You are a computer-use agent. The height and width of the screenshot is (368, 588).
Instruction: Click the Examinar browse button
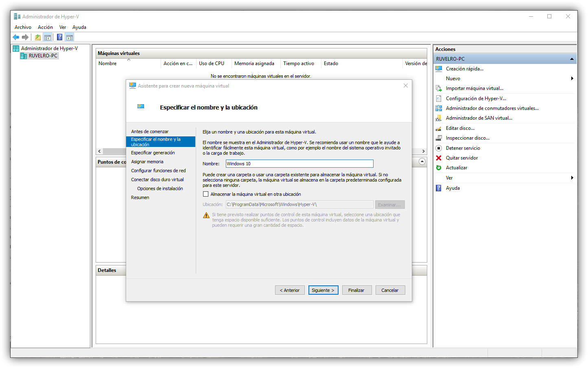390,205
